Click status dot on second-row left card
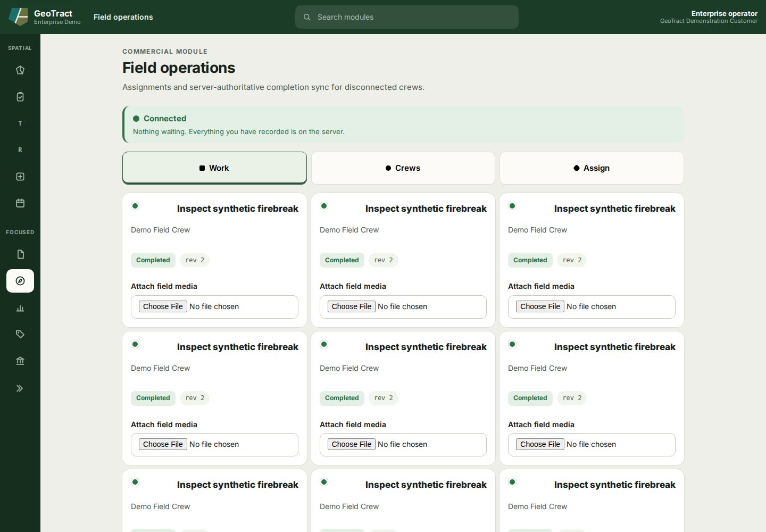The width and height of the screenshot is (766, 532). [x=135, y=344]
